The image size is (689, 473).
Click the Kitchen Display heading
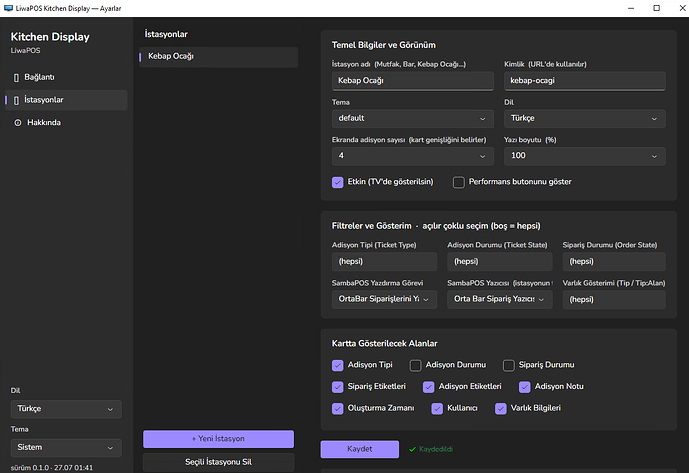[50, 37]
